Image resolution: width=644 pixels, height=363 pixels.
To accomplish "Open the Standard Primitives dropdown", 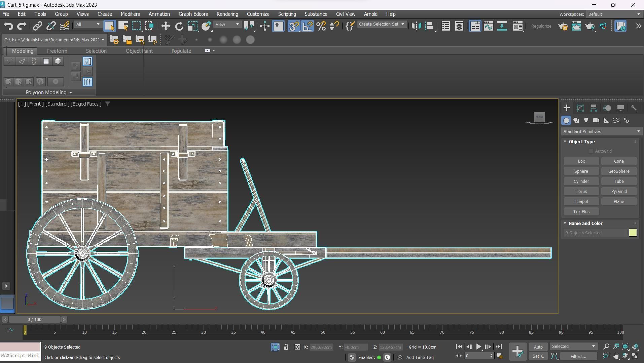I will pos(601,131).
